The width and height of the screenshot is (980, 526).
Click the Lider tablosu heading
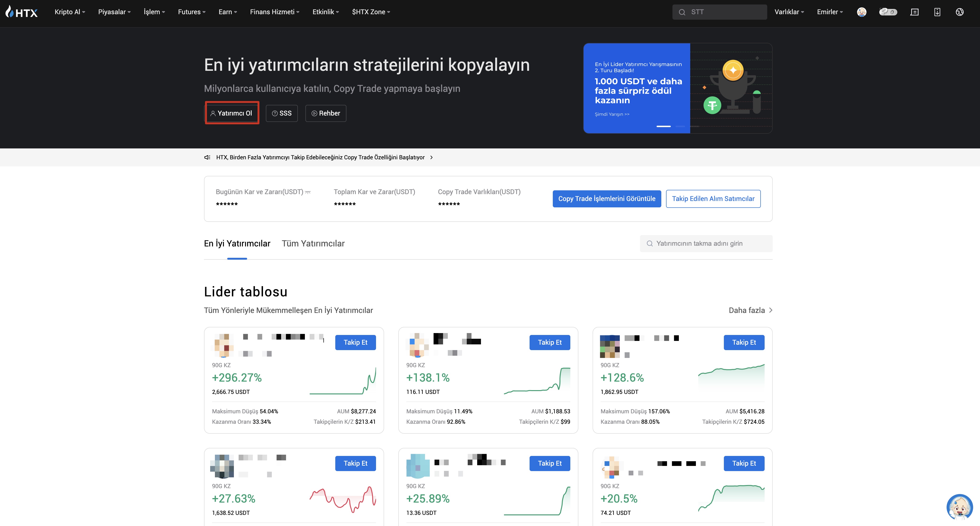click(x=246, y=292)
